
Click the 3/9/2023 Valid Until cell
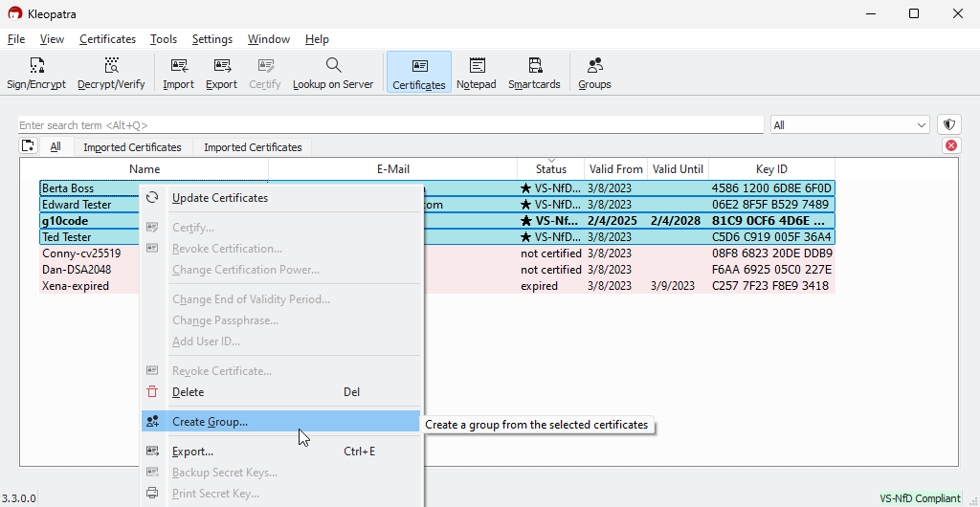pyautogui.click(x=673, y=286)
